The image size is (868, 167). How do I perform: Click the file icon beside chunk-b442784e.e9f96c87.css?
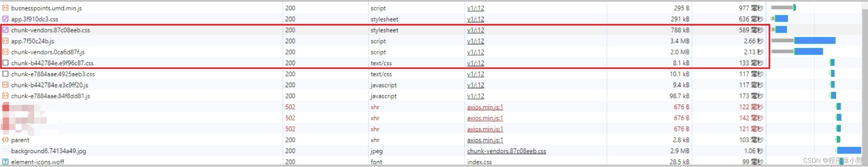click(x=6, y=63)
